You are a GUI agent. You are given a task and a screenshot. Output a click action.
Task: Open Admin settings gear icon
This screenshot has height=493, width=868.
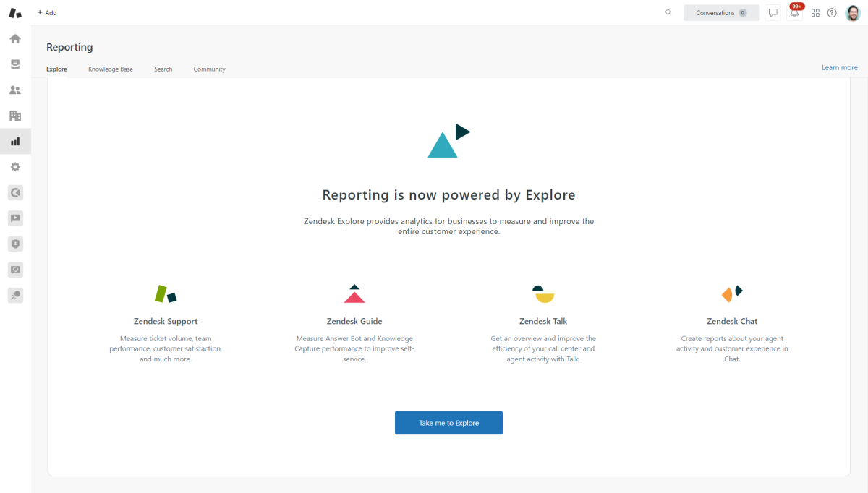click(15, 167)
